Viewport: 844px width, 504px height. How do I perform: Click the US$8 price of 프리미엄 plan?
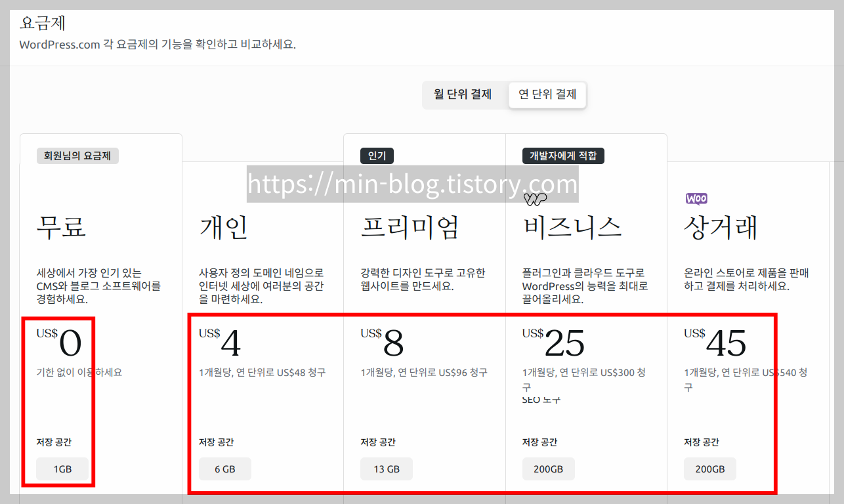click(382, 342)
